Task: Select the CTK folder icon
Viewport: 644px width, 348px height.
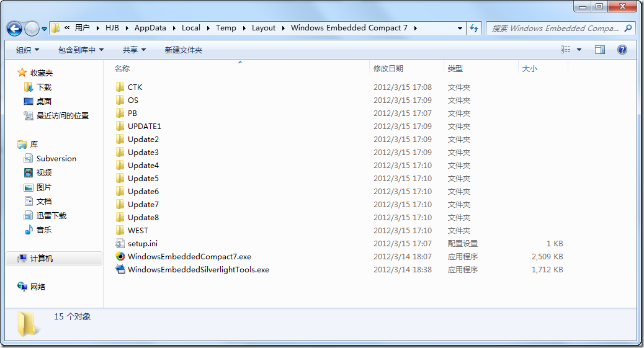Action: pyautogui.click(x=120, y=87)
